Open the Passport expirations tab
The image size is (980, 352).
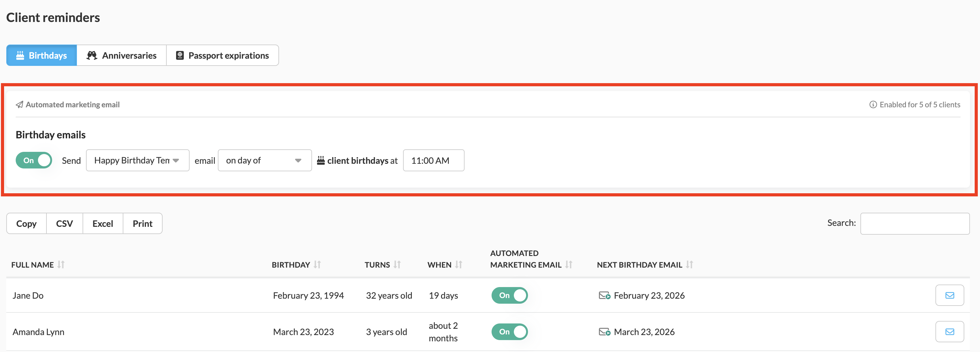pyautogui.click(x=222, y=56)
